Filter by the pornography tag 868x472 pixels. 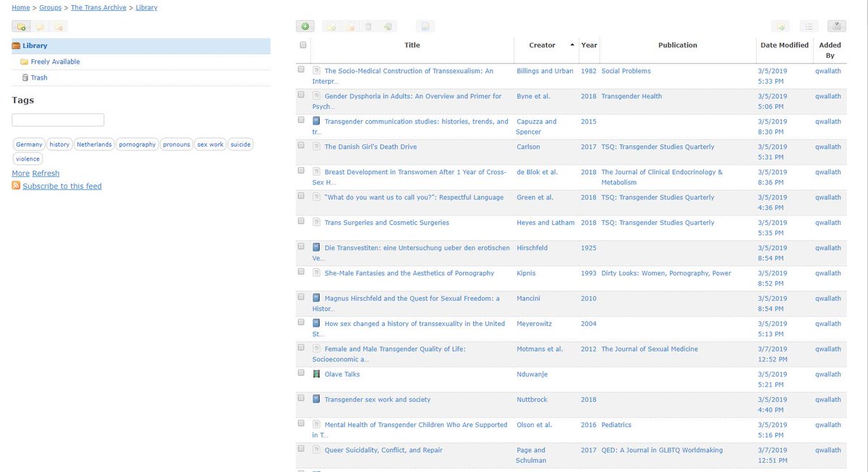137,145
